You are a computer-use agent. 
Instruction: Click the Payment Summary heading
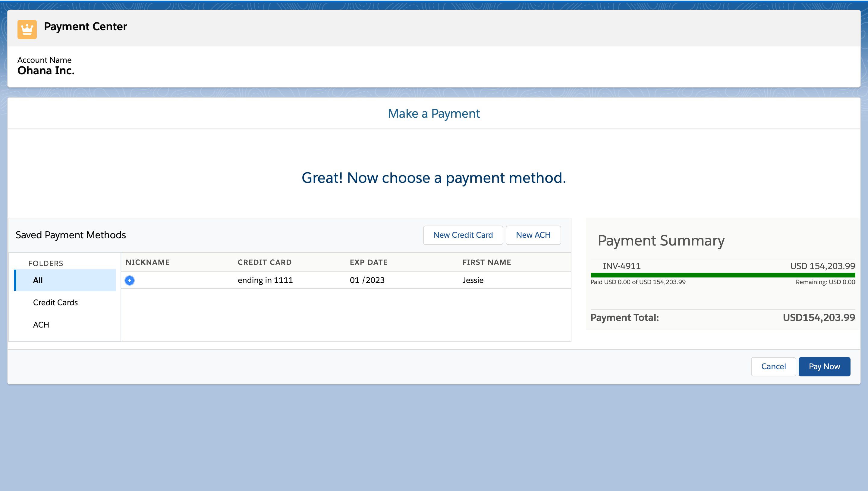(x=661, y=241)
